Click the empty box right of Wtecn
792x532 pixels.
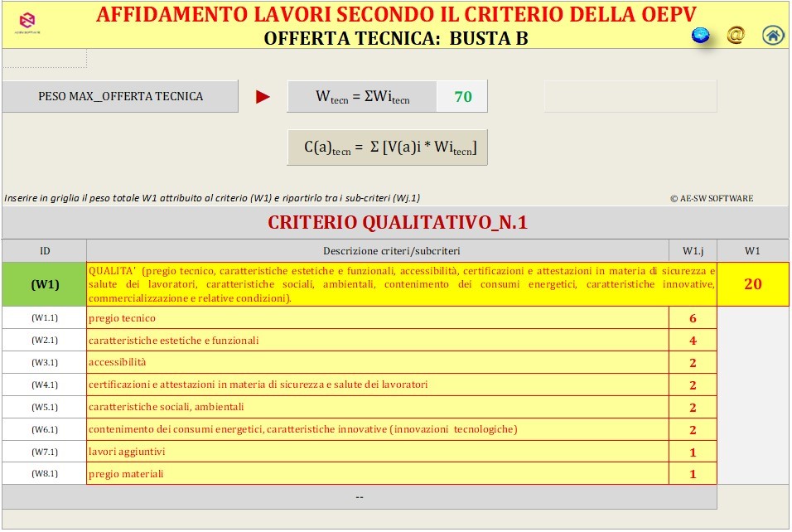[x=630, y=97]
